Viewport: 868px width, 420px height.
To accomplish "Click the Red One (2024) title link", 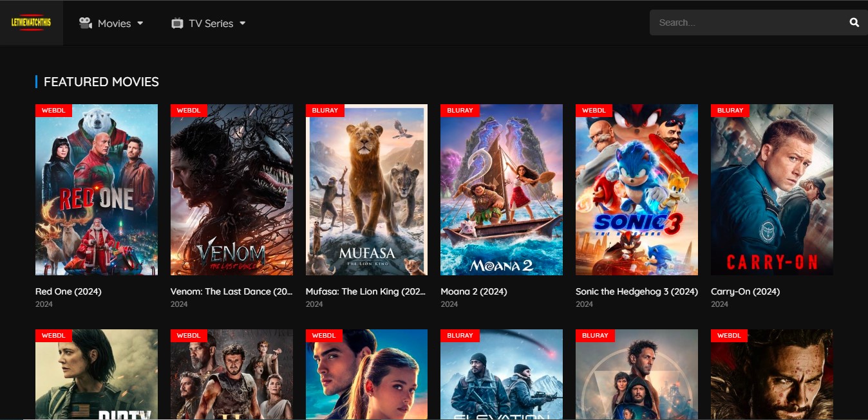I will (68, 291).
